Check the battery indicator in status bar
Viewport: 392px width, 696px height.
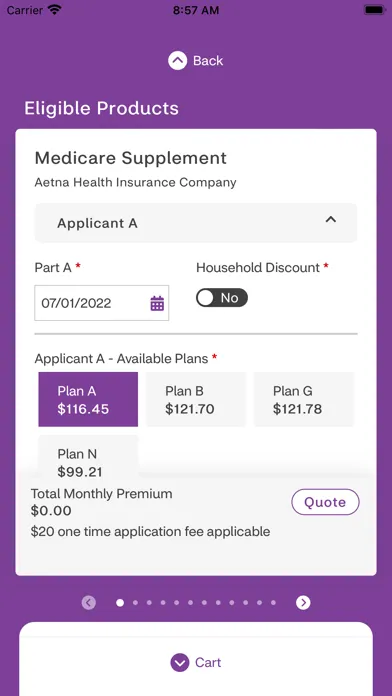click(x=374, y=10)
